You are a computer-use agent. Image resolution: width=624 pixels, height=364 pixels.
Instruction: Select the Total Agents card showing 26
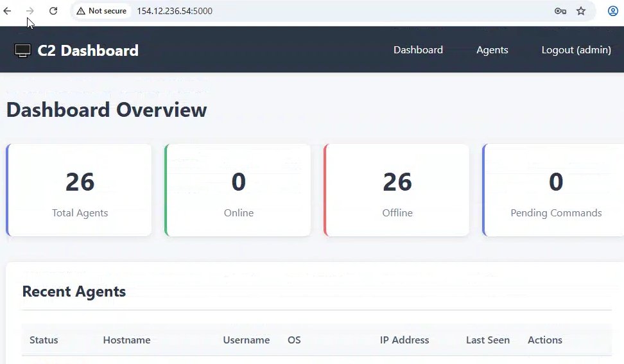pyautogui.click(x=79, y=190)
